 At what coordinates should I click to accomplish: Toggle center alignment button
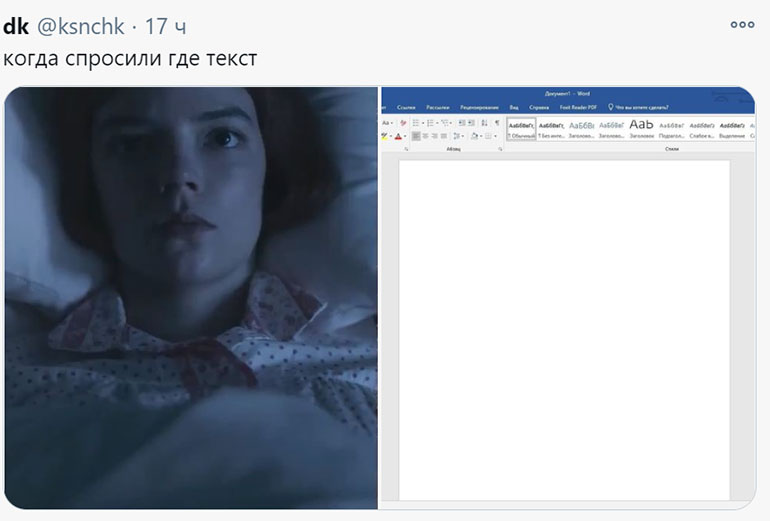[425, 136]
